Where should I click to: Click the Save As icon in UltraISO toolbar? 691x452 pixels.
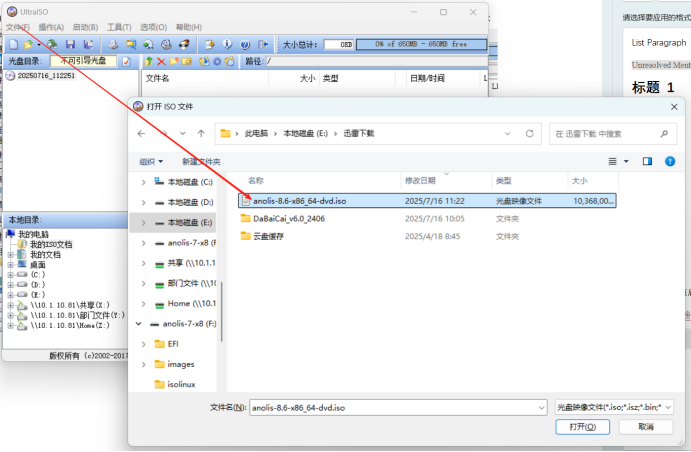coord(88,44)
